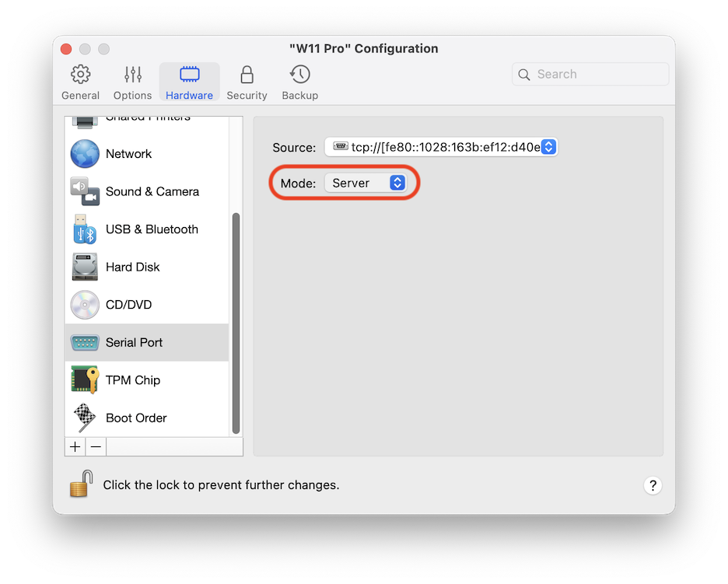The width and height of the screenshot is (728, 584).
Task: Remove selected hardware with minus button
Action: 95,446
